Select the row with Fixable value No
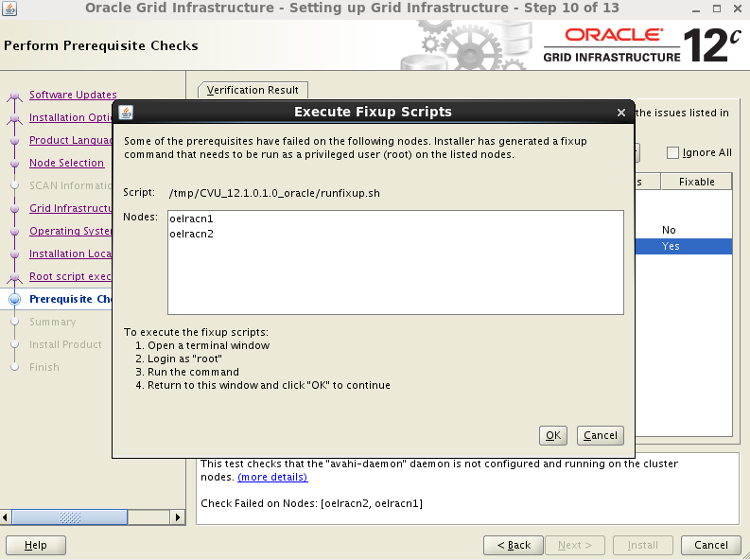The height and width of the screenshot is (560, 750). coord(684,230)
